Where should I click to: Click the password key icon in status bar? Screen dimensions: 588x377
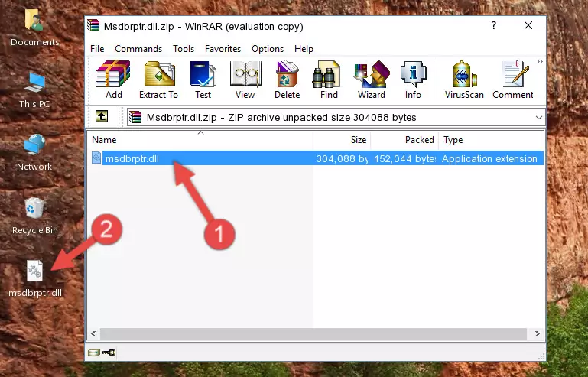pyautogui.click(x=109, y=353)
